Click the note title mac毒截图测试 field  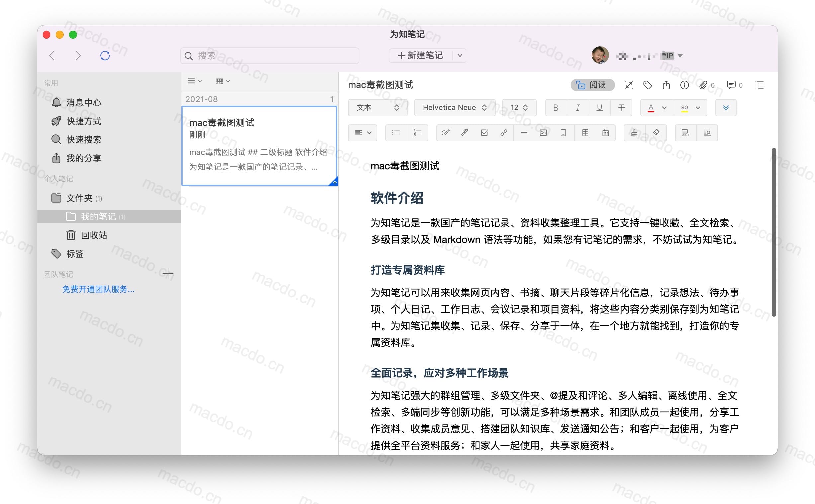click(x=380, y=85)
